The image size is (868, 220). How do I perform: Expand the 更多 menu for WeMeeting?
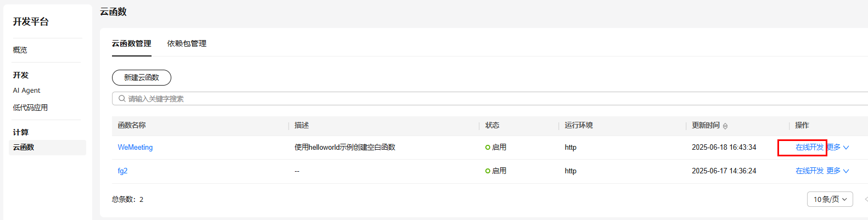pyautogui.click(x=838, y=148)
